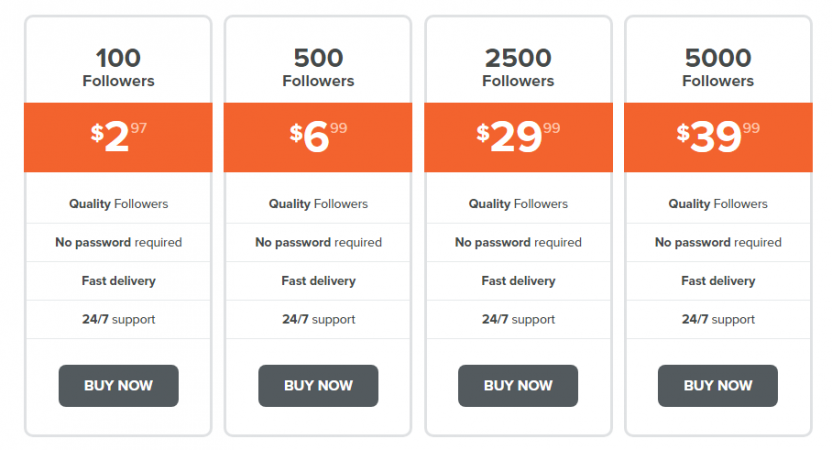This screenshot has width=832, height=450.
Task: Click Fast delivery in the 2500 plan
Action: click(518, 281)
